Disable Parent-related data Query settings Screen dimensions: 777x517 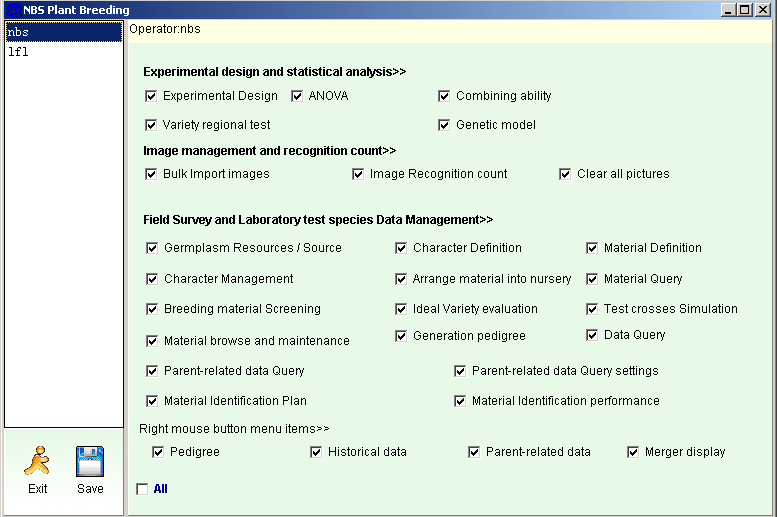coord(460,371)
